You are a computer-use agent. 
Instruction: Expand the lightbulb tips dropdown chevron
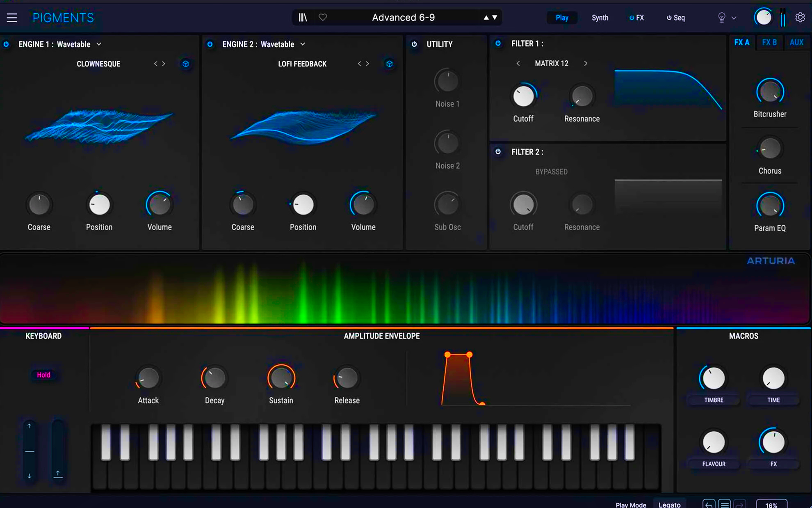coord(734,18)
